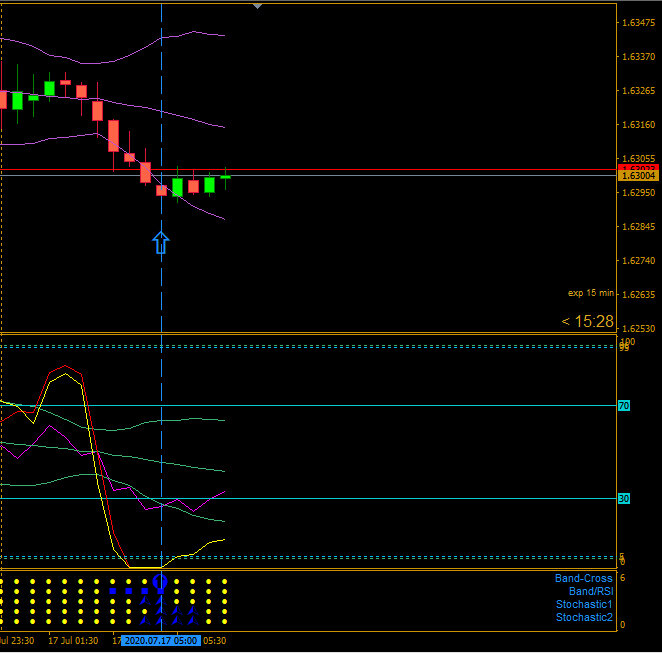662x654 pixels.
Task: Select the red horizontal price line
Action: (308, 170)
